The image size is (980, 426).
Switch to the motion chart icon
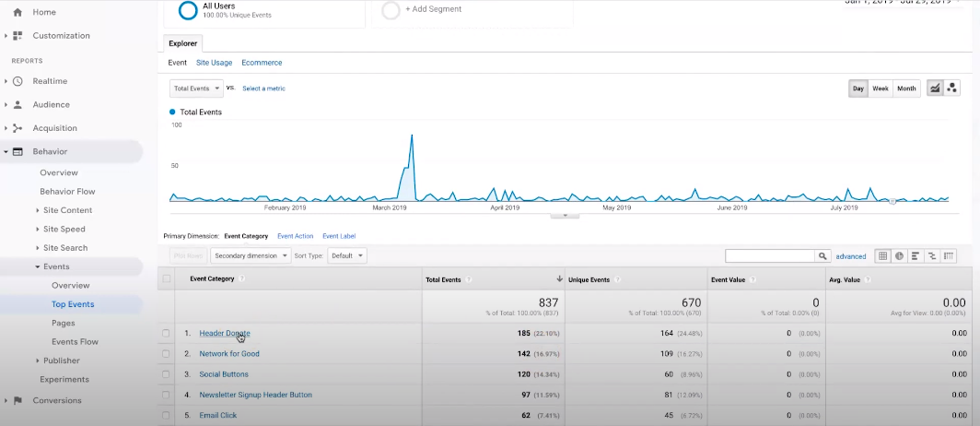click(x=951, y=89)
